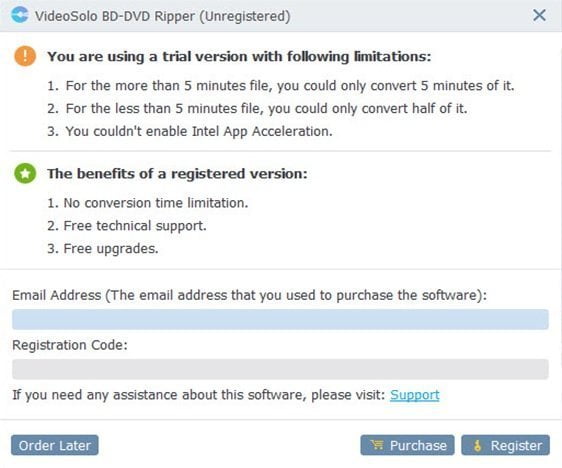Focus the Registration Code input field

(280, 369)
